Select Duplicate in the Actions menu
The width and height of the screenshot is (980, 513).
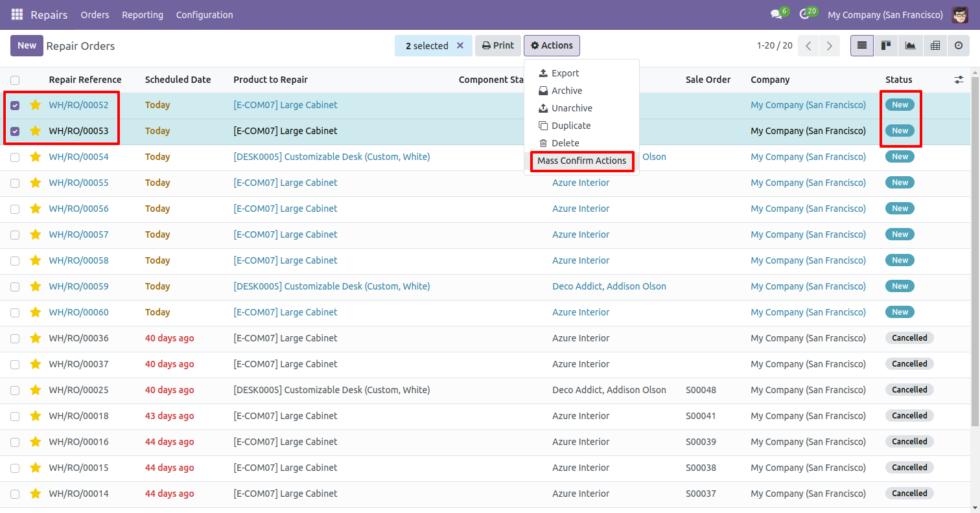pos(570,126)
